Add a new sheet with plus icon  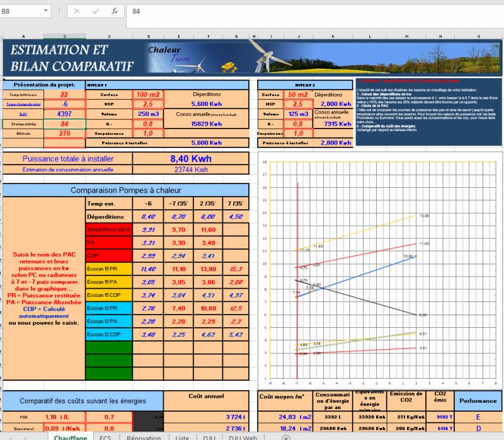click(285, 437)
